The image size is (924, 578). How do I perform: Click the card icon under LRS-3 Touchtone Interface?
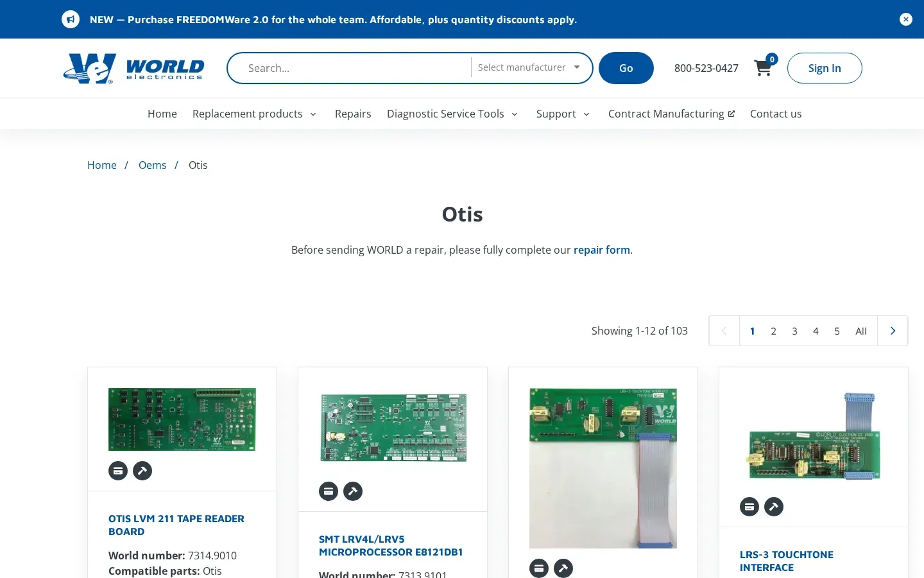[749, 507]
